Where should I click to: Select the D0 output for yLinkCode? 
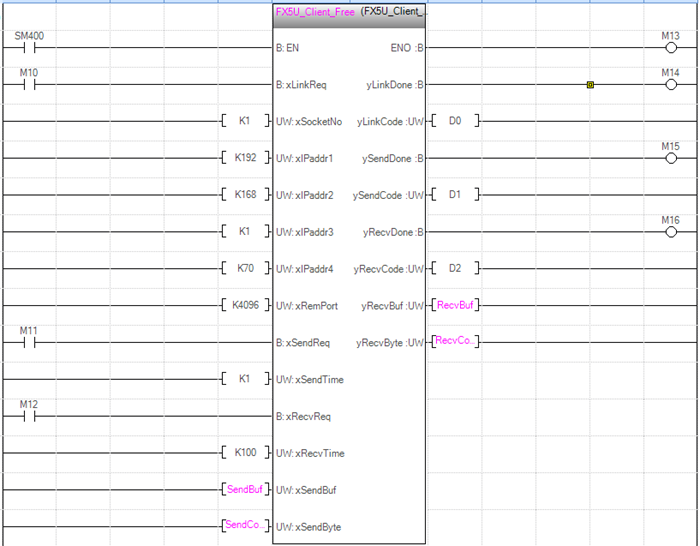(455, 121)
